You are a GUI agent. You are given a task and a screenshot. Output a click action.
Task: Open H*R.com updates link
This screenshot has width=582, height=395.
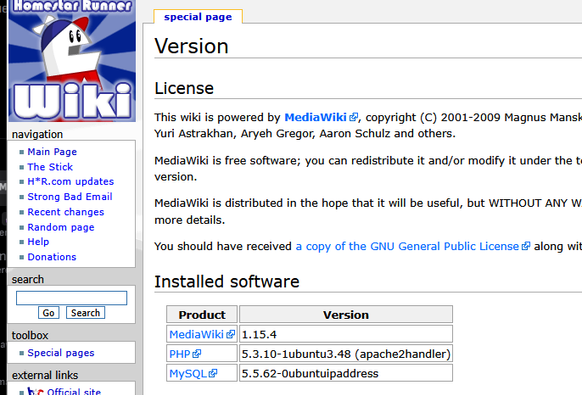point(71,182)
